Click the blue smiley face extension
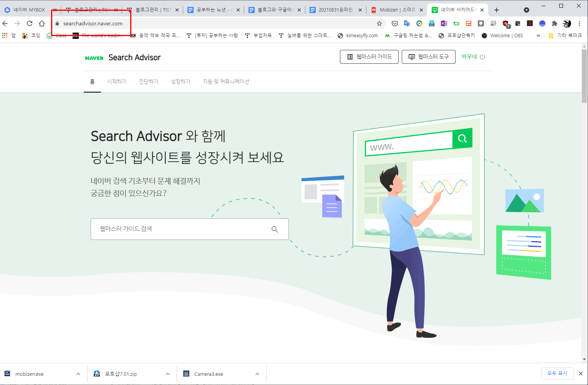 [542, 23]
